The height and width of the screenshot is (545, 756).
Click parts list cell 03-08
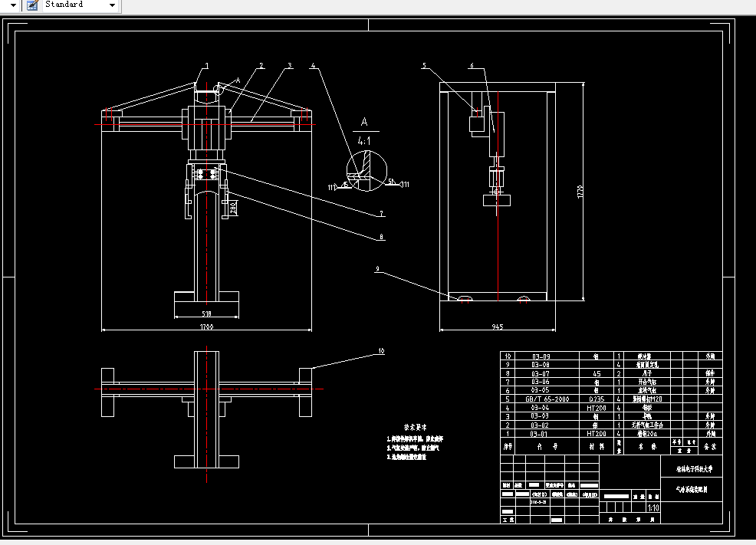pos(541,365)
